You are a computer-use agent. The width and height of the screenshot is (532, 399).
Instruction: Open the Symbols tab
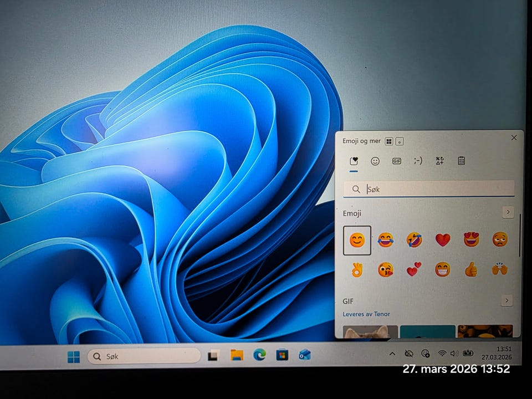pos(439,161)
